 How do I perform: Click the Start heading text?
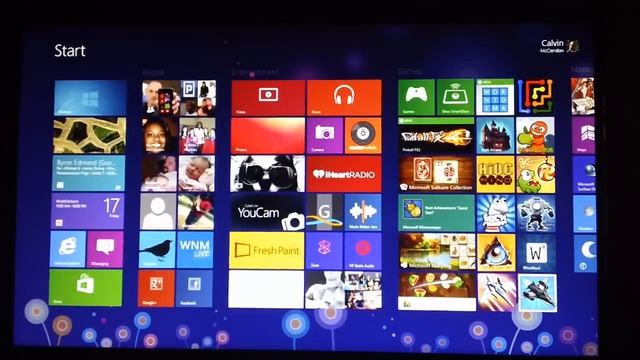[70, 51]
